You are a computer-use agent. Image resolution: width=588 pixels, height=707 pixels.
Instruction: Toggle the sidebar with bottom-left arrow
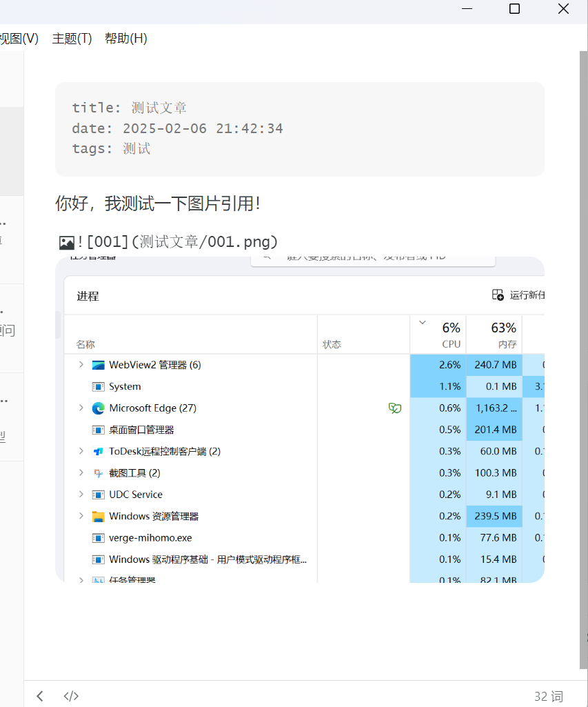(40, 696)
